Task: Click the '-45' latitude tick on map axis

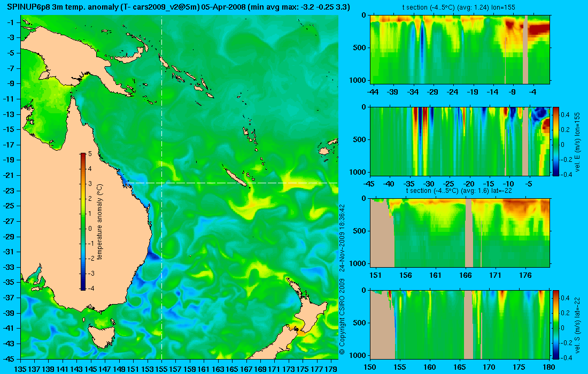Action: [x=9, y=359]
